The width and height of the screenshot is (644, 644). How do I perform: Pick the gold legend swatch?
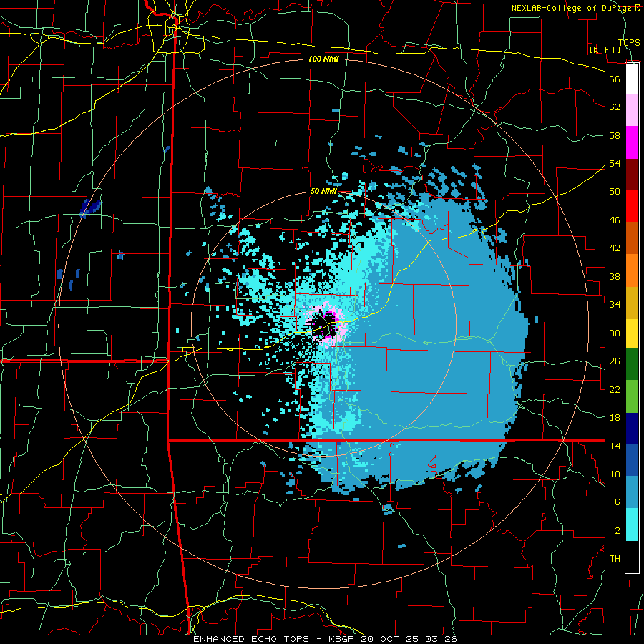[x=632, y=303]
